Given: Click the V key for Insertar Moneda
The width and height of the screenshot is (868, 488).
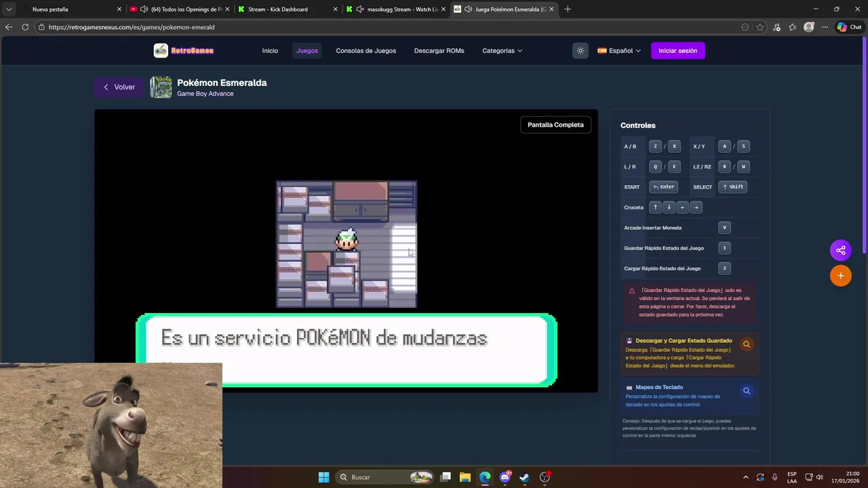Looking at the screenshot, I should coord(724,228).
